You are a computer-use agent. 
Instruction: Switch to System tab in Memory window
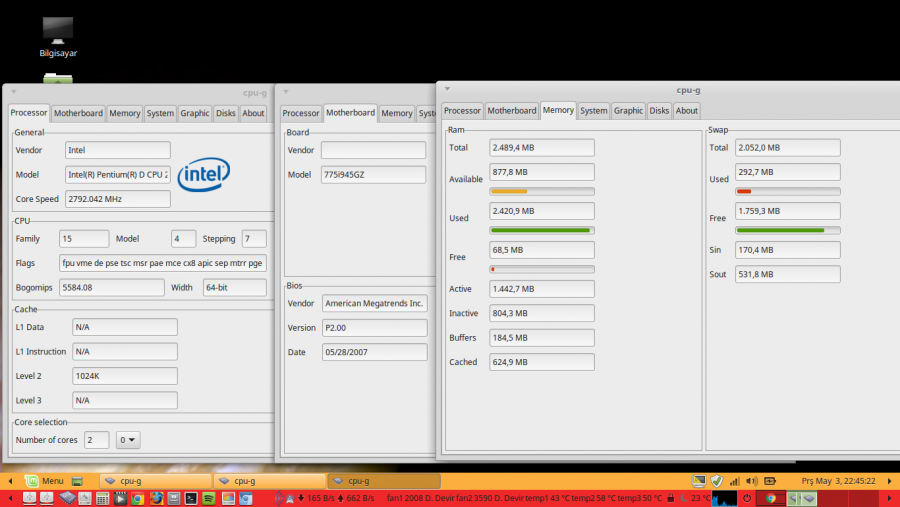point(593,111)
